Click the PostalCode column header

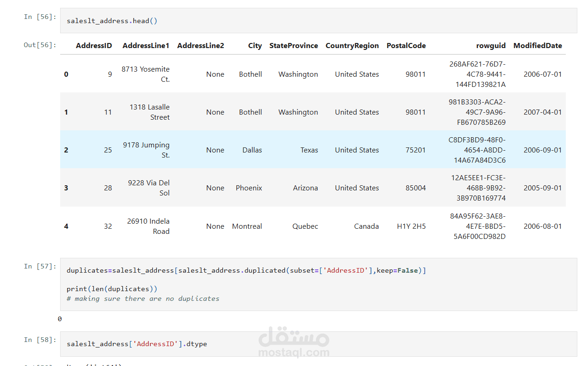click(406, 46)
